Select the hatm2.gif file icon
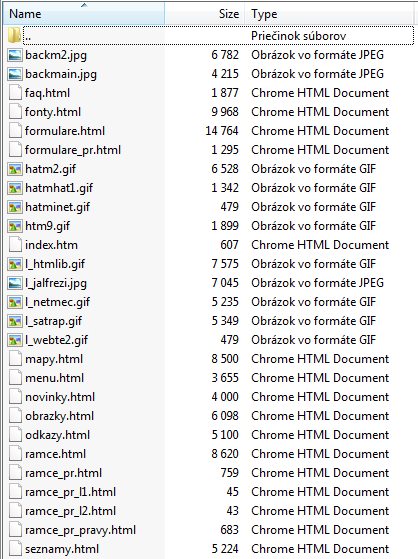This screenshot has width=418, height=559. click(x=15, y=169)
